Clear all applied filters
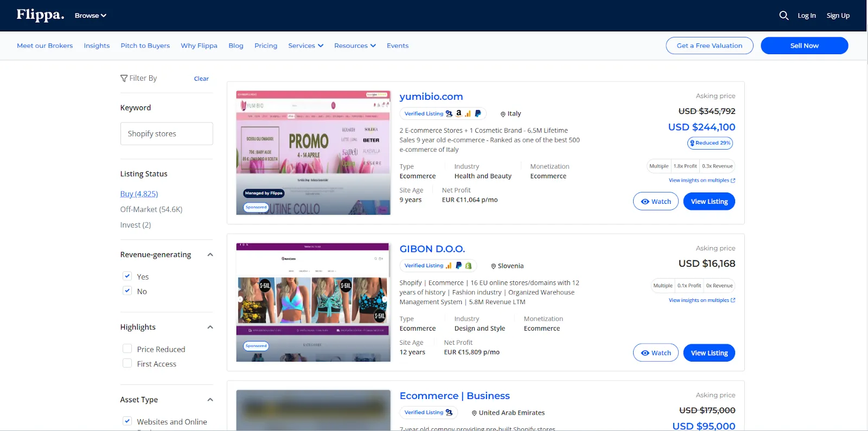868x431 pixels. [x=201, y=79]
